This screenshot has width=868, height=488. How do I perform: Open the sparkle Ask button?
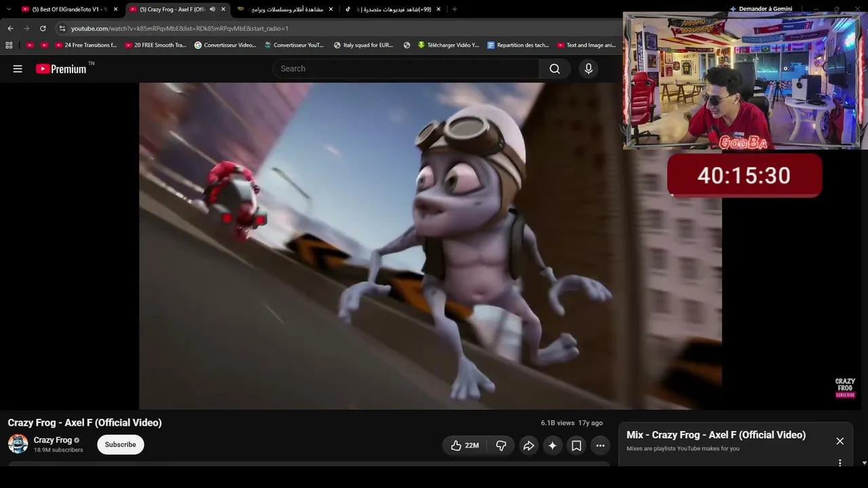coord(553,445)
